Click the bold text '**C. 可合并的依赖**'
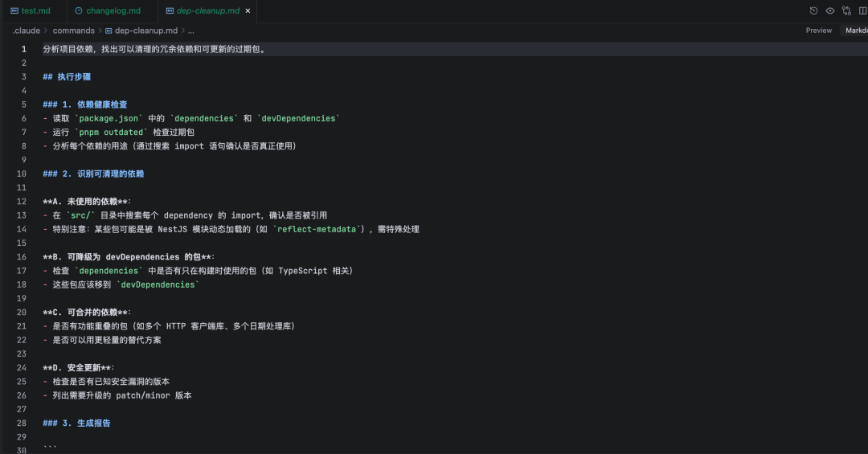This screenshot has height=454, width=868. pos(87,313)
